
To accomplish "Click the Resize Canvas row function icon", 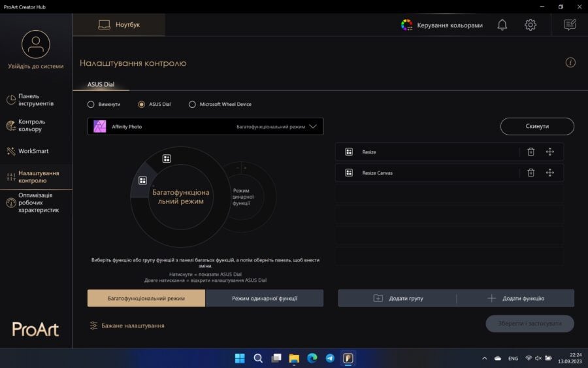I will pyautogui.click(x=349, y=173).
